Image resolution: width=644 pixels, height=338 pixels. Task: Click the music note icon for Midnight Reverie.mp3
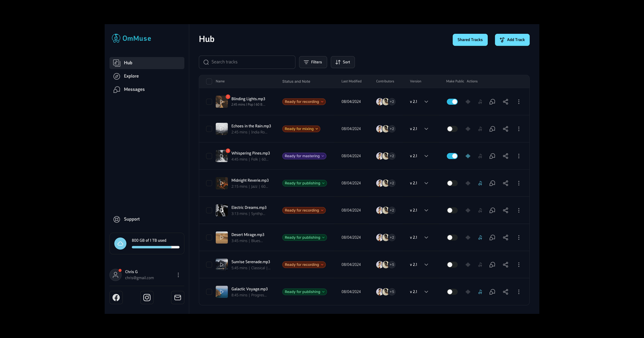pos(480,183)
